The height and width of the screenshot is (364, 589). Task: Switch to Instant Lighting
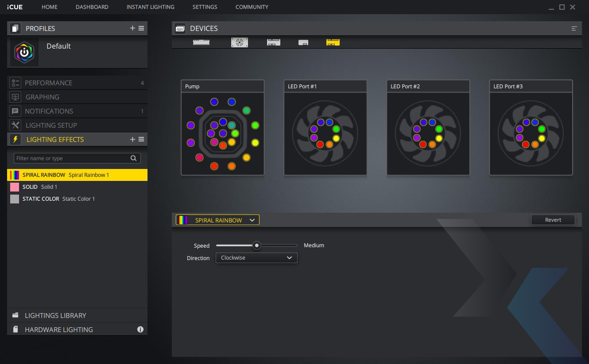point(150,7)
